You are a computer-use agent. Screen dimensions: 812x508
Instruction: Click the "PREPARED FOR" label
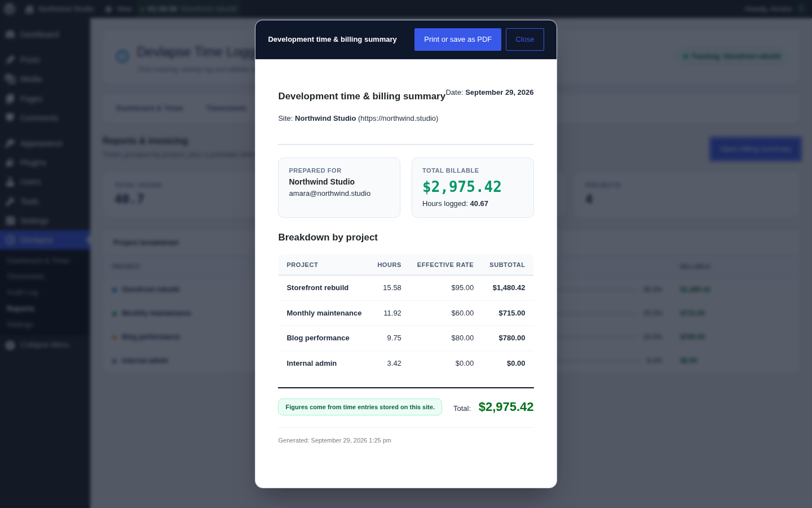(x=315, y=170)
